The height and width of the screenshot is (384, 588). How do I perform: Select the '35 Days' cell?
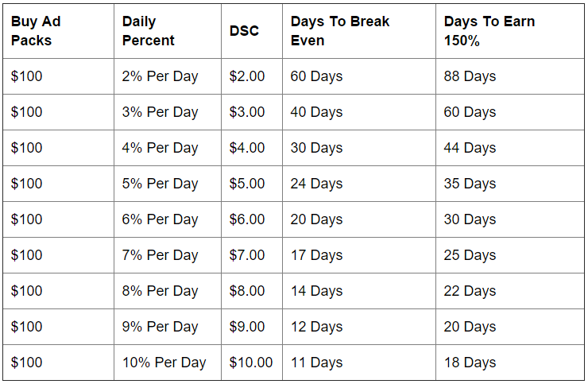click(470, 184)
